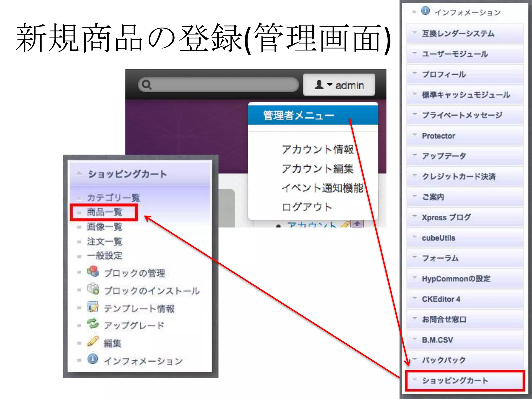The image size is (532, 399).
Task: Expand ご案内 in the sidebar
Action: click(465, 197)
